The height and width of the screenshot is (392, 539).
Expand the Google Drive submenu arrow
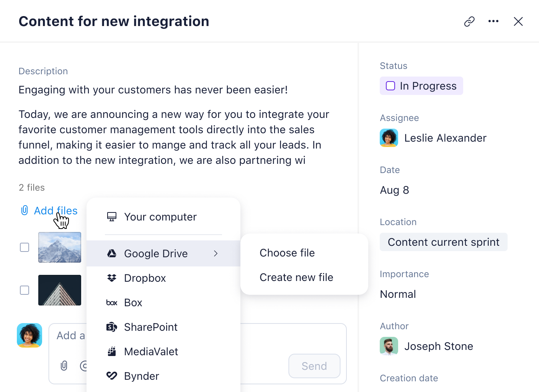216,253
